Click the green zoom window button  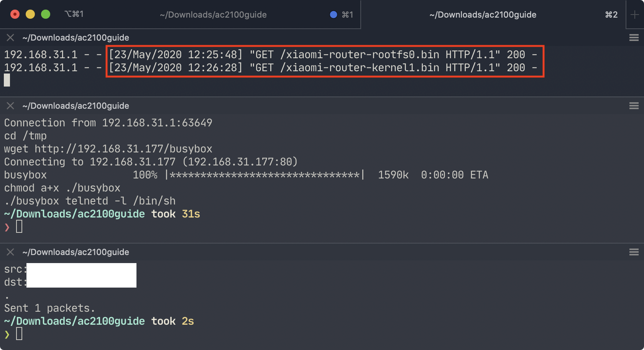(x=46, y=14)
